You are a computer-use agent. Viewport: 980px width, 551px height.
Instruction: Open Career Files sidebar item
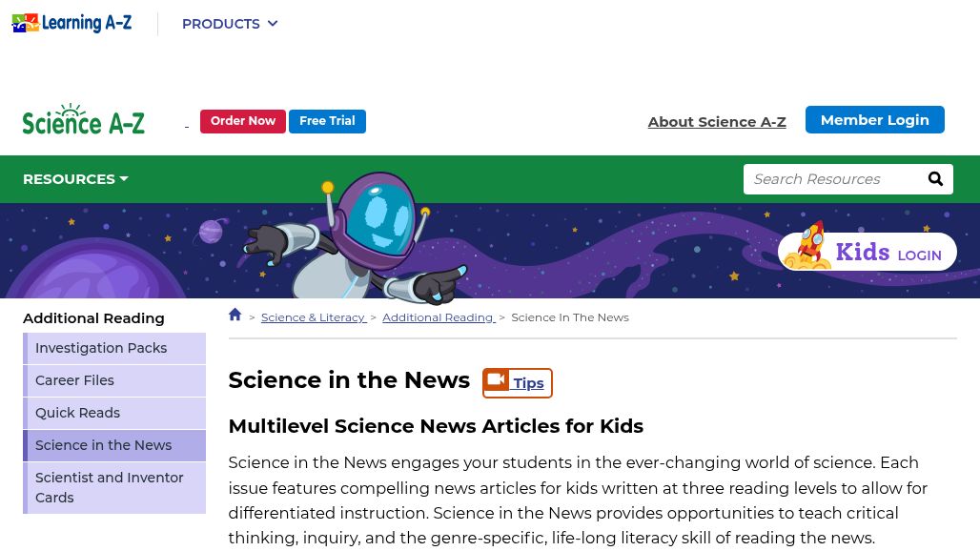tap(114, 380)
